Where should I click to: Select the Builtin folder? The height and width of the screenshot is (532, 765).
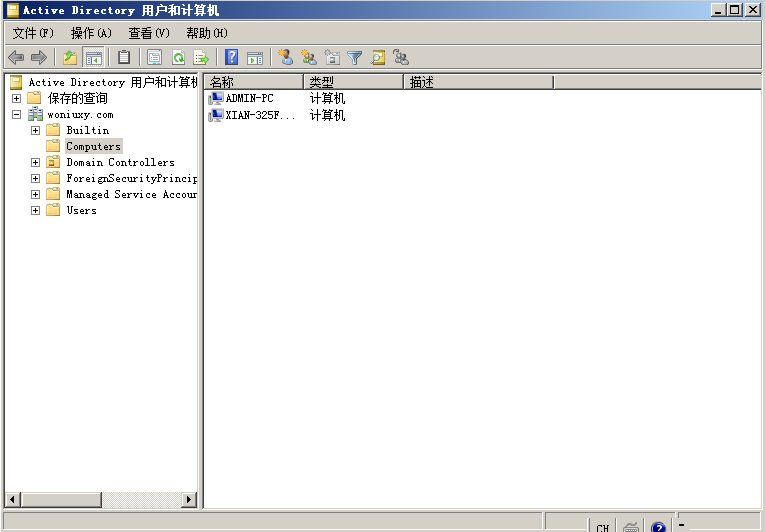pos(88,130)
